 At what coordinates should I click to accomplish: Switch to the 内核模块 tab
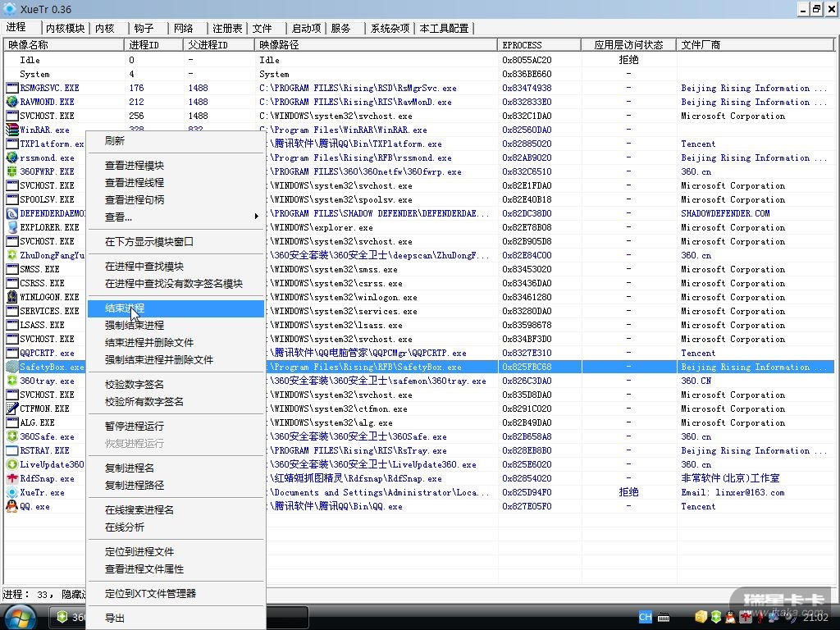tap(66, 29)
